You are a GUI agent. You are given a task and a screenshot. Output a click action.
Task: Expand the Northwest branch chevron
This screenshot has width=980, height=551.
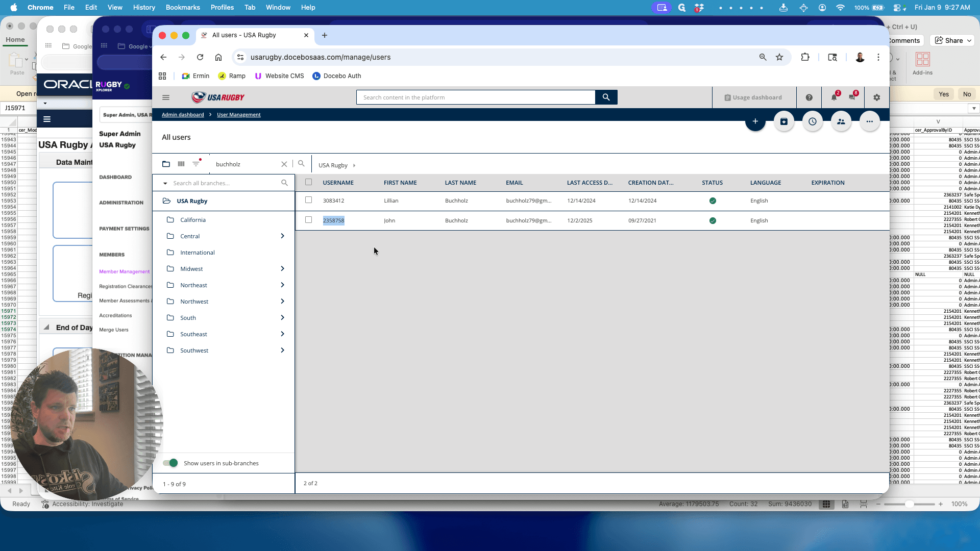click(282, 302)
